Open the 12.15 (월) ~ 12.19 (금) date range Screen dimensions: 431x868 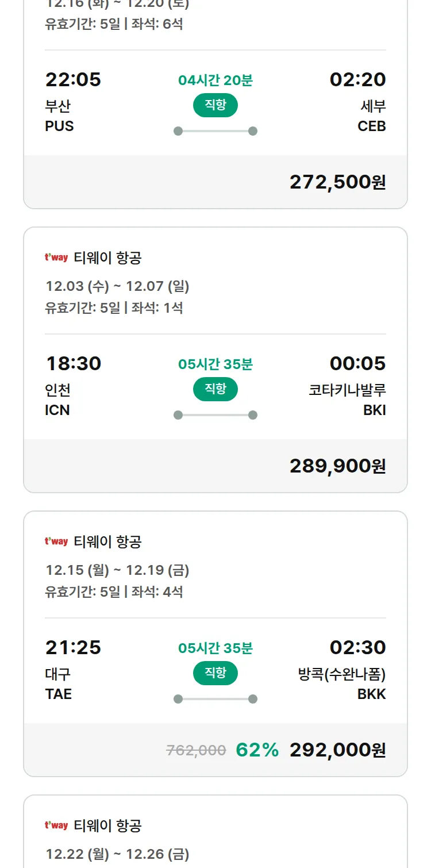[117, 570]
